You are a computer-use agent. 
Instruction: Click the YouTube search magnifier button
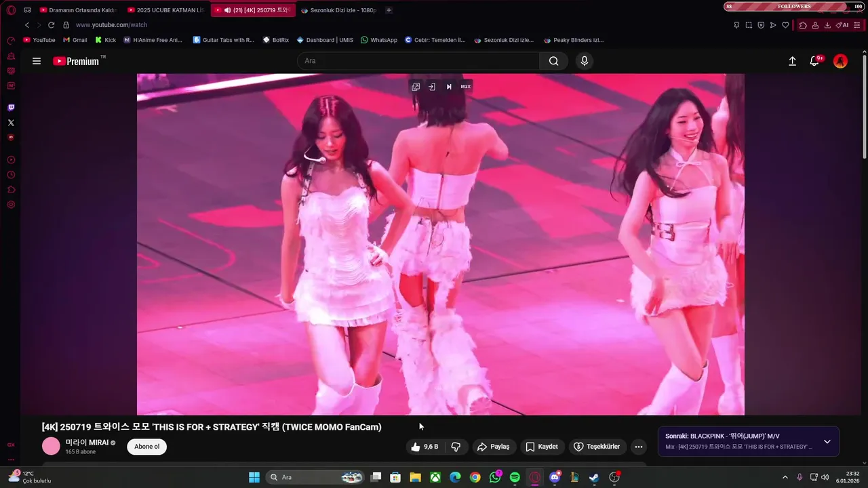[x=554, y=61]
